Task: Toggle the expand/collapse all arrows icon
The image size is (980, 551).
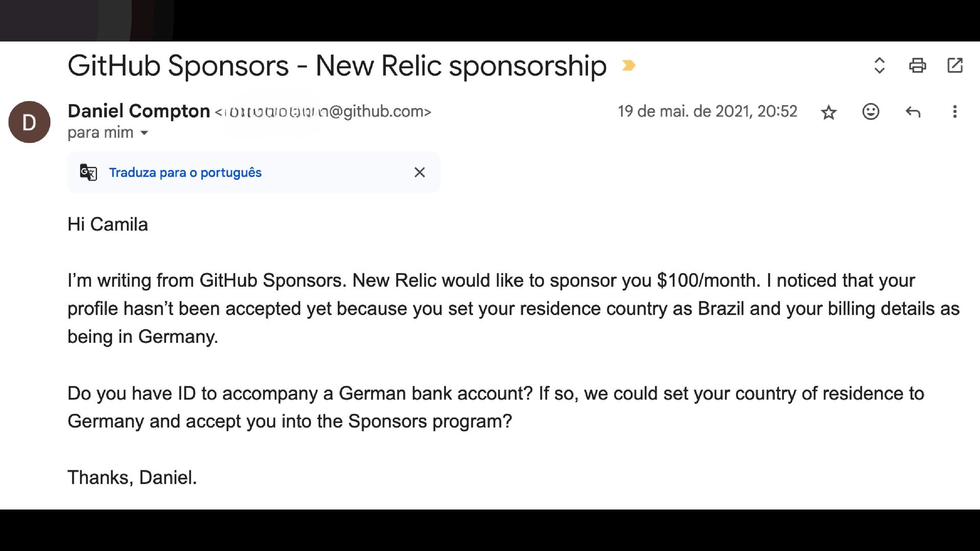Action: click(879, 65)
